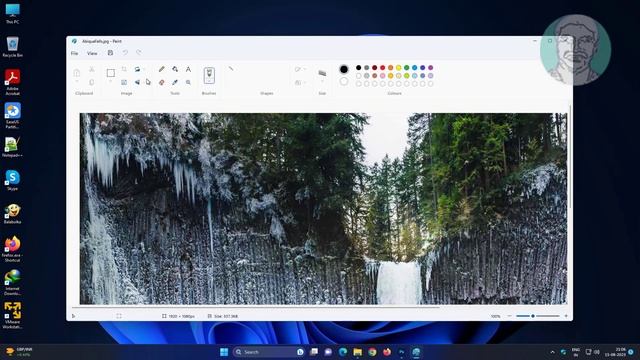Click the zoom out minus button

pyautogui.click(x=509, y=316)
